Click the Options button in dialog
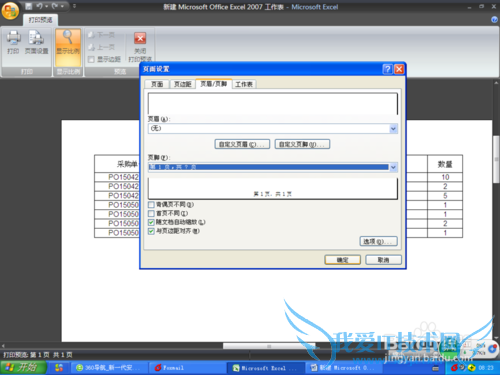 tap(379, 241)
